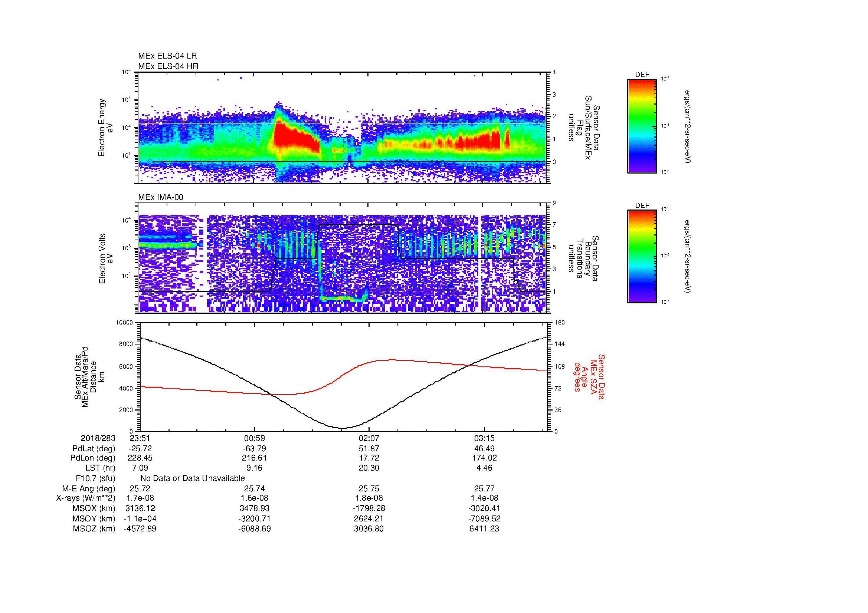Viewport: 868px width, 613px height.
Task: Click the 'MSOZ (km)' row label
Action: (x=94, y=529)
